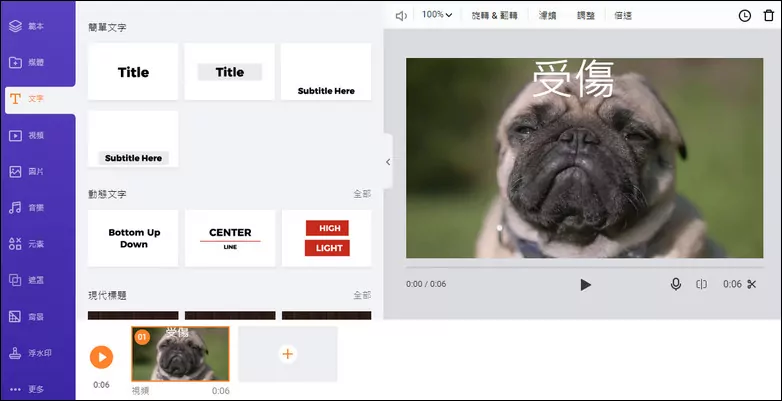782x401 pixels.
Task: Show 更多 more sidebar options
Action: 27,390
